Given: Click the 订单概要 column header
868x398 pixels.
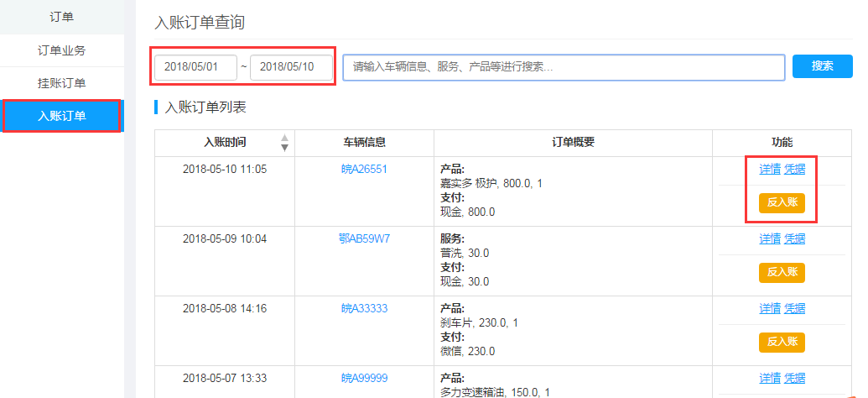Looking at the screenshot, I should tap(573, 143).
